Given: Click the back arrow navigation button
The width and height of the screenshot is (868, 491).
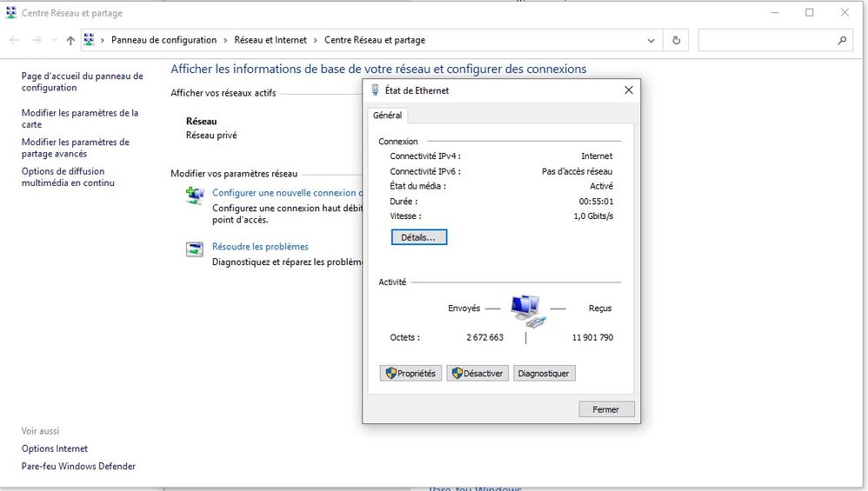Looking at the screenshot, I should click(x=14, y=40).
